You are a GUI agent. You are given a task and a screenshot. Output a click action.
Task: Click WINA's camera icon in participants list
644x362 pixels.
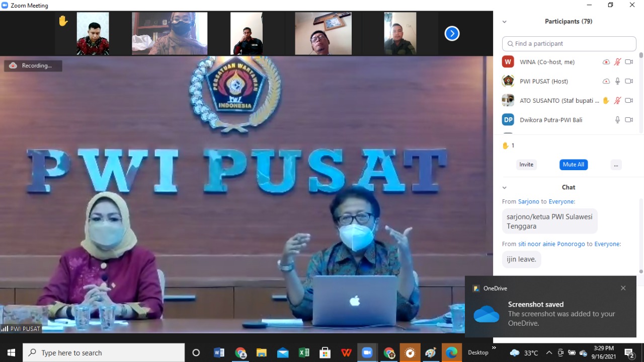coord(628,62)
